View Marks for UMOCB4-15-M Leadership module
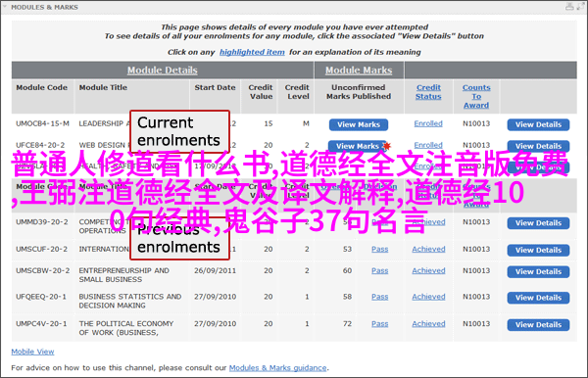Viewport: 588px width, 378px height. click(x=359, y=124)
